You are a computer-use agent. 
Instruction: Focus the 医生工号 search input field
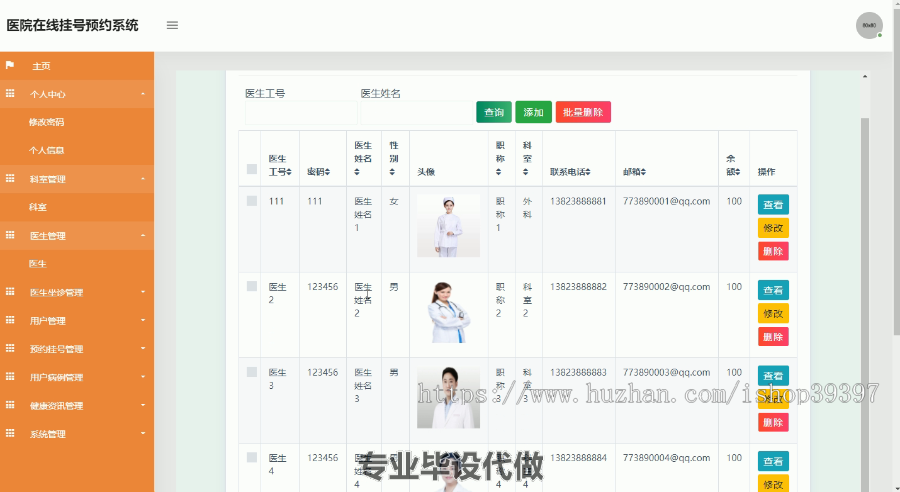(x=301, y=113)
